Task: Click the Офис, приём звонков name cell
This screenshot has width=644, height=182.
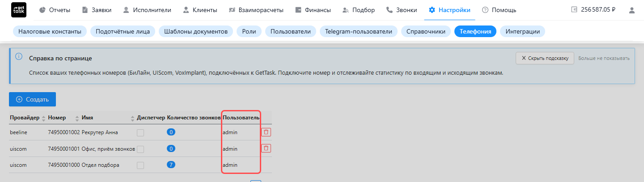Action: point(108,149)
